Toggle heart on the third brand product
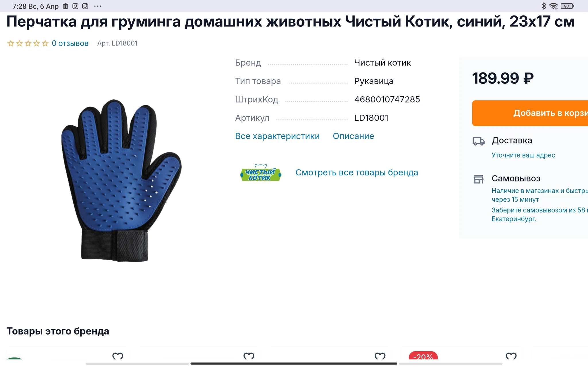 [x=380, y=356]
